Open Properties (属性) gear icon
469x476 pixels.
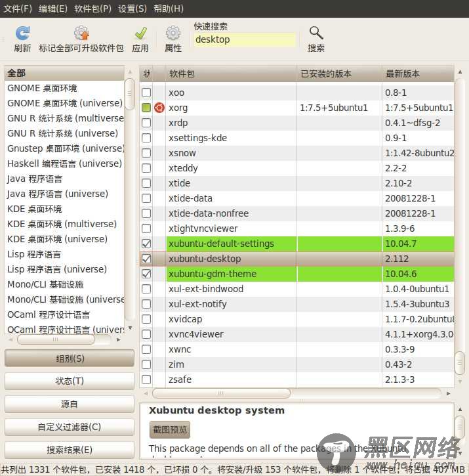[173, 33]
